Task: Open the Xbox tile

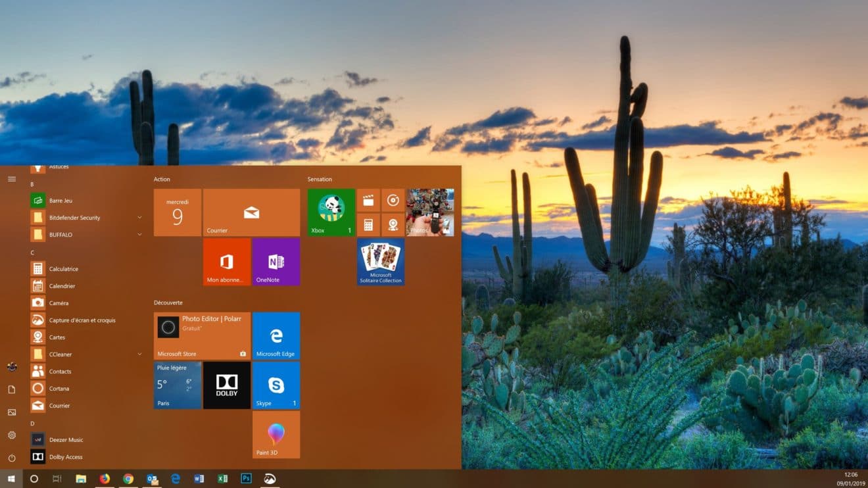Action: click(331, 212)
